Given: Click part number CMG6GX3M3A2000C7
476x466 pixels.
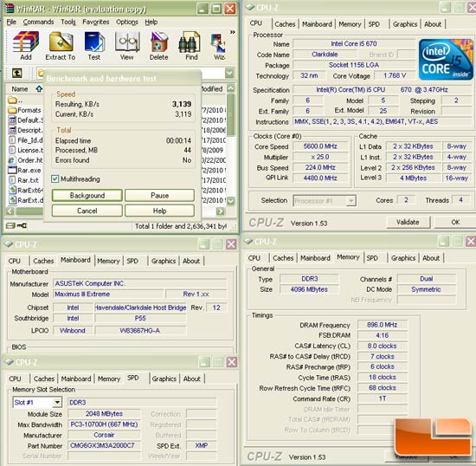Looking at the screenshot, I should click(x=104, y=446).
